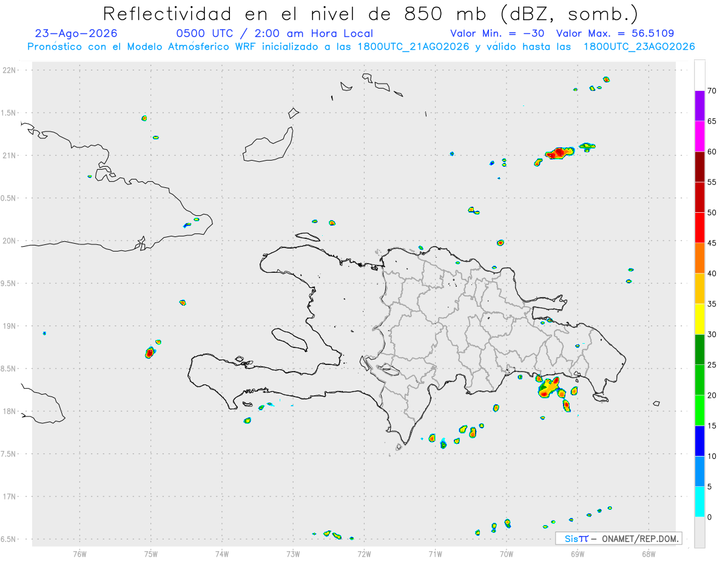The width and height of the screenshot is (728, 562).
Task: Pick the dark maroon 55–60 dBZ band
Action: click(699, 167)
